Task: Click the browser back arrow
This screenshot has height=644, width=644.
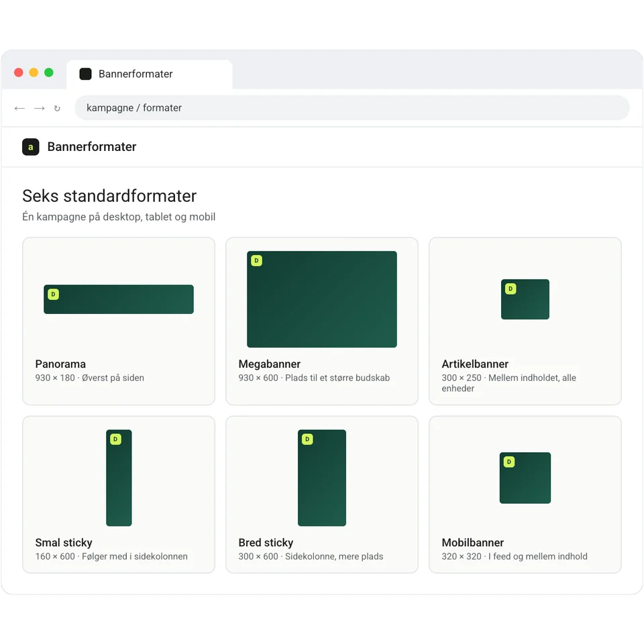Action: 19,109
